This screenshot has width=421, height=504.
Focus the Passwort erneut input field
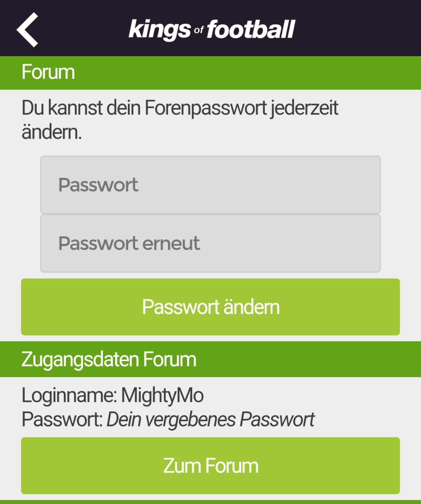click(210, 243)
